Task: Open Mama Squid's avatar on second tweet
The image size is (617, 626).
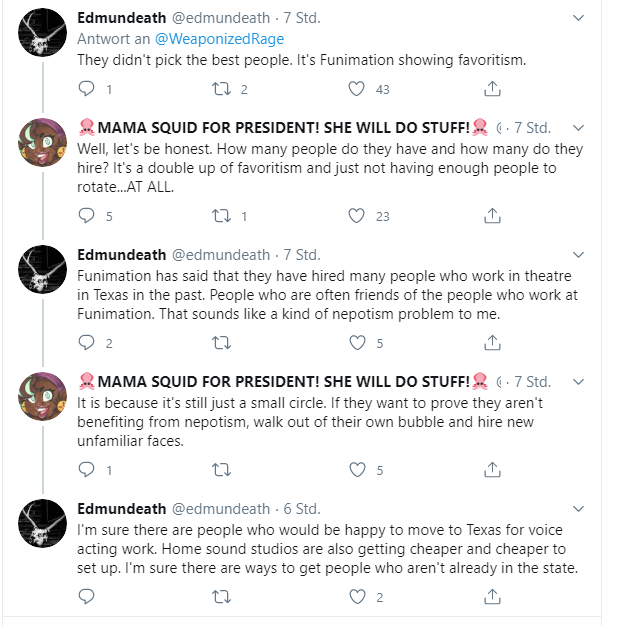Action: click(42, 396)
